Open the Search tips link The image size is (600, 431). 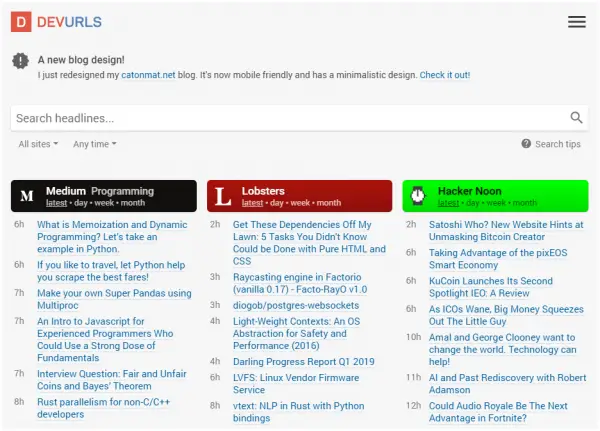(558, 144)
